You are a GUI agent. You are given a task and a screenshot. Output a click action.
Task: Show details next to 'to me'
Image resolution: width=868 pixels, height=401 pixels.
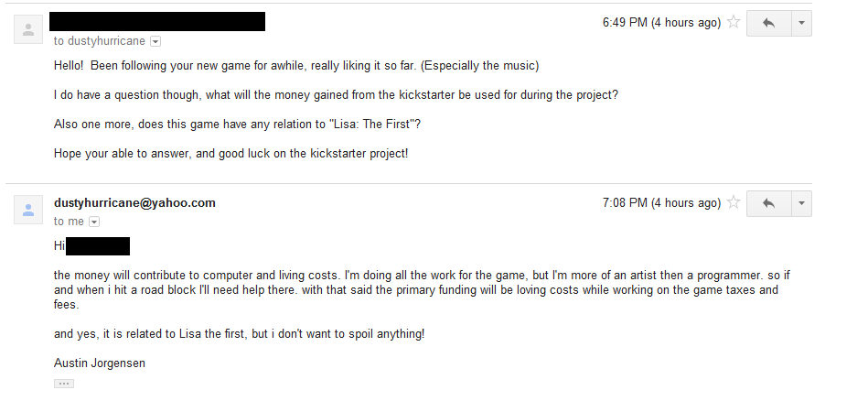click(x=94, y=222)
